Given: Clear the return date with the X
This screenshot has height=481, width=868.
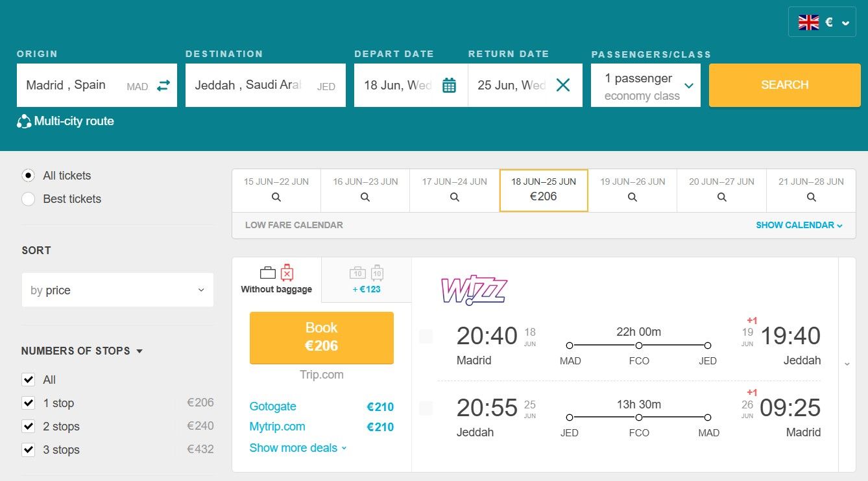Looking at the screenshot, I should (563, 84).
